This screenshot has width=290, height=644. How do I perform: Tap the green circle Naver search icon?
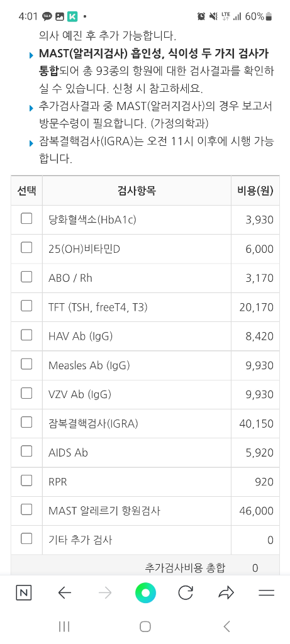click(145, 592)
